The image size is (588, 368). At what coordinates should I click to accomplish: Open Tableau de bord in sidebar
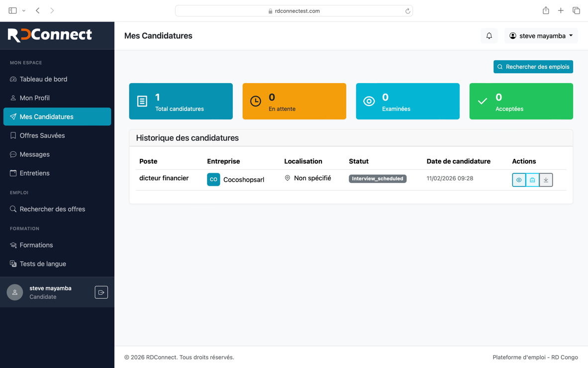coord(43,79)
